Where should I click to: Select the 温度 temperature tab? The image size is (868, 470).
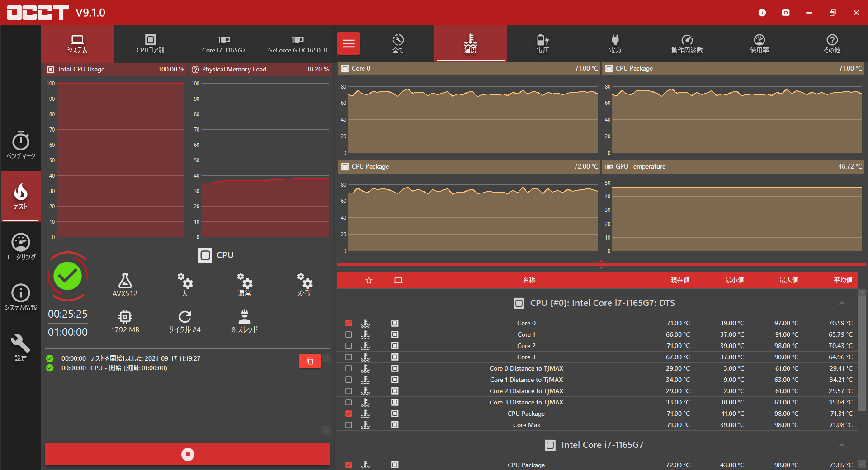pyautogui.click(x=471, y=43)
